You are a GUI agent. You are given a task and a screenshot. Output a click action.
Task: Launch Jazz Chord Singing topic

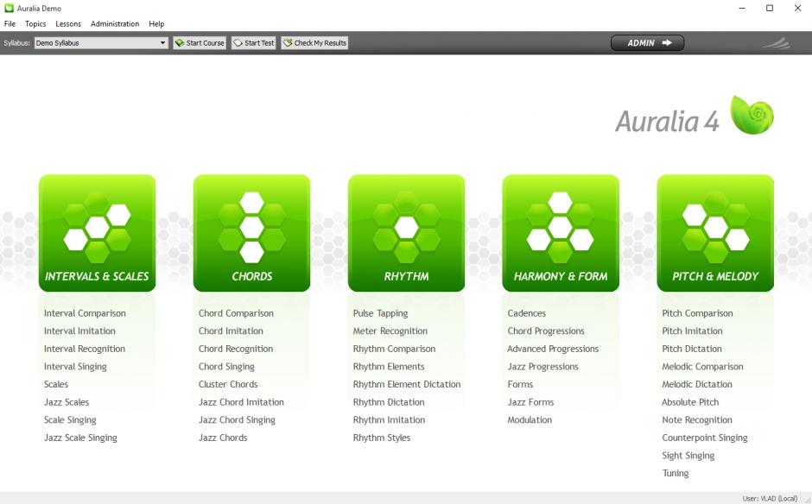[x=237, y=420]
